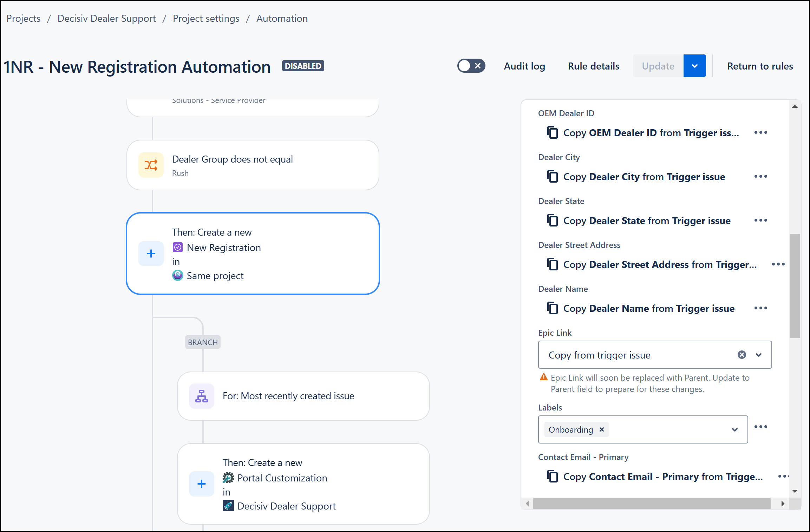The width and height of the screenshot is (810, 532).
Task: Clear the Epic Link selection
Action: [x=742, y=355]
